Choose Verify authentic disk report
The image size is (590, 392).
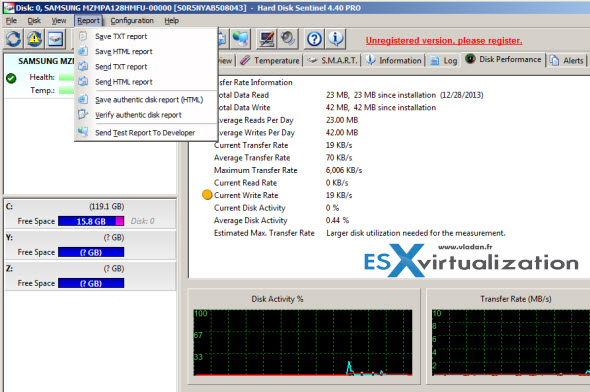coord(146,114)
